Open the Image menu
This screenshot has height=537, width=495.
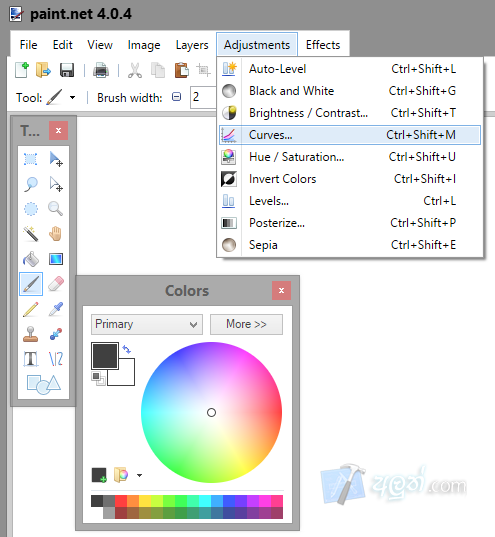pyautogui.click(x=144, y=45)
